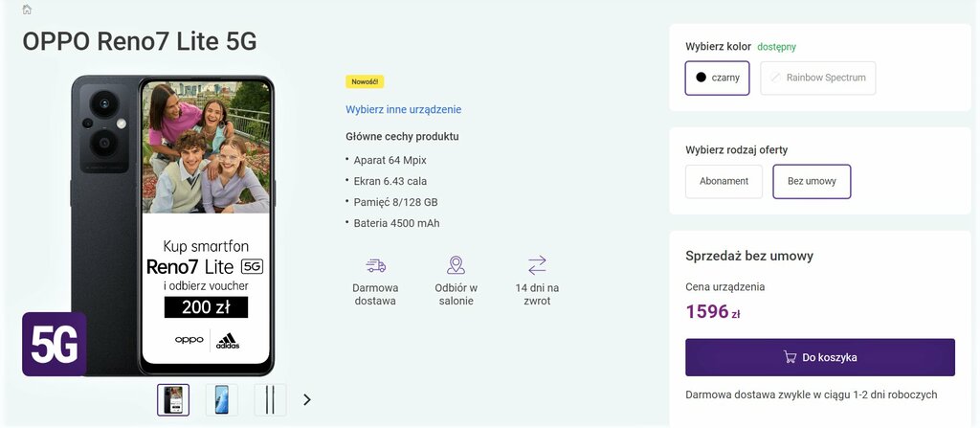Click the salon pickup location pin icon
This screenshot has width=980, height=428.
click(457, 265)
